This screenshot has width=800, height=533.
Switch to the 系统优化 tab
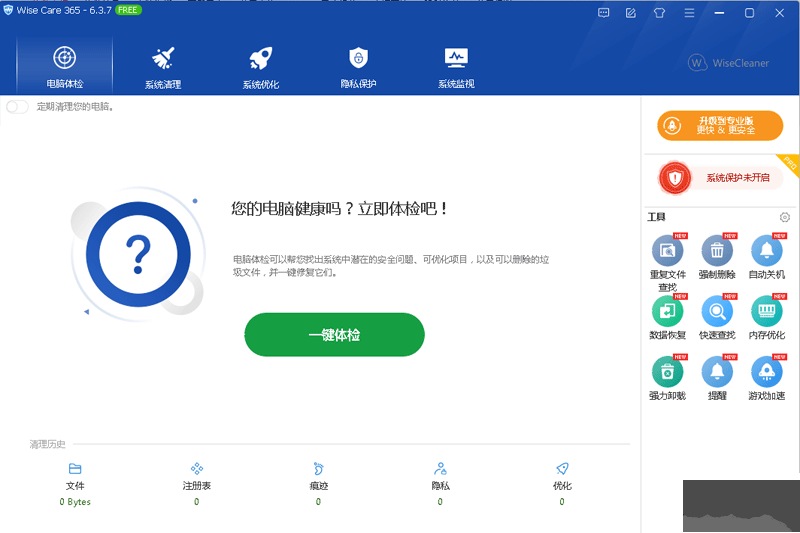click(x=261, y=66)
